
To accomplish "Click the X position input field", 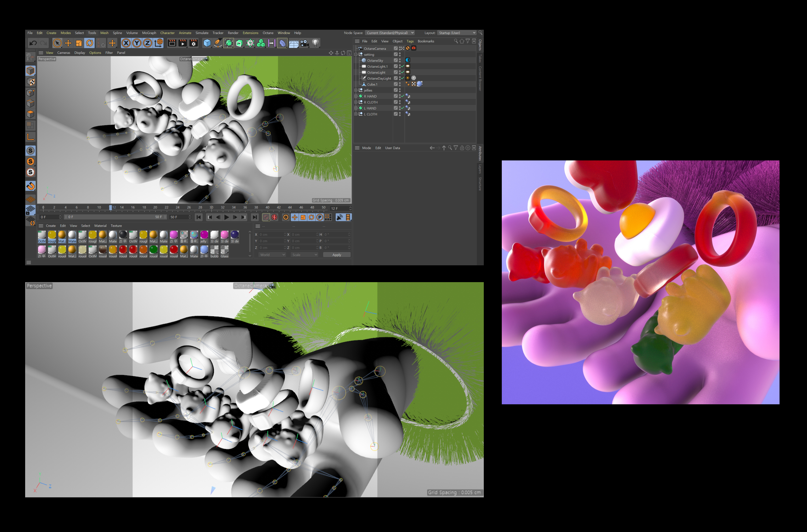I will 272,234.
